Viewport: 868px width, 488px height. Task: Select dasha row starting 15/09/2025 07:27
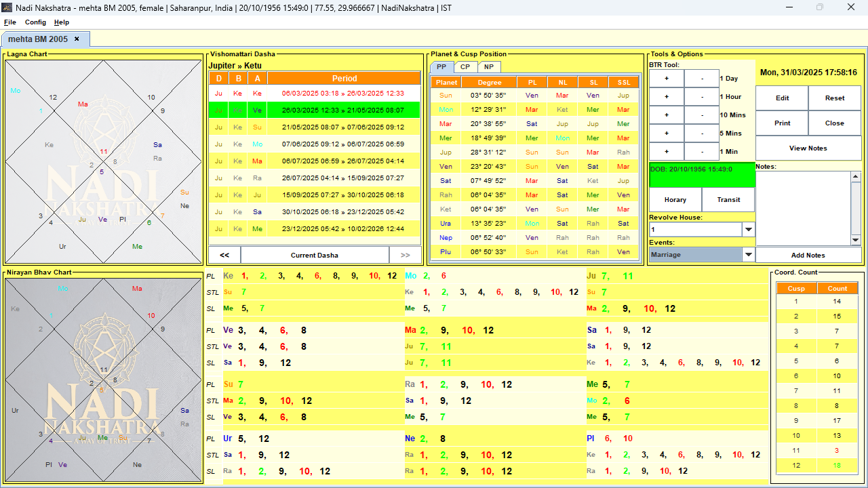pos(315,195)
